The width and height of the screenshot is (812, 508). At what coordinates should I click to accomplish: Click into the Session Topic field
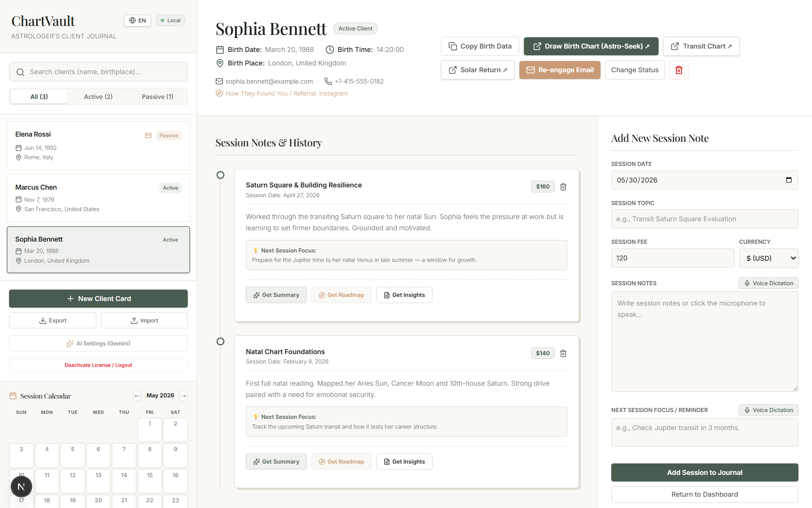point(704,219)
